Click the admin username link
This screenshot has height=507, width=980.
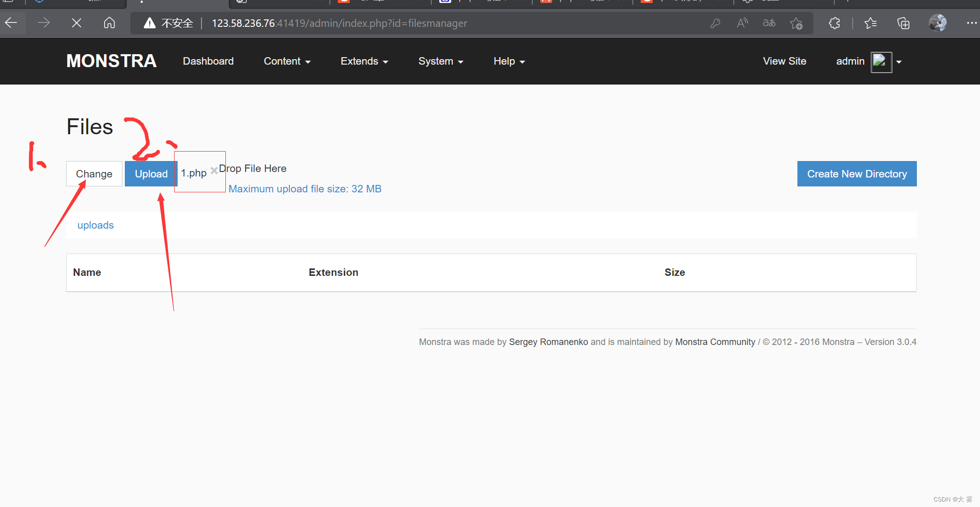[x=850, y=61]
